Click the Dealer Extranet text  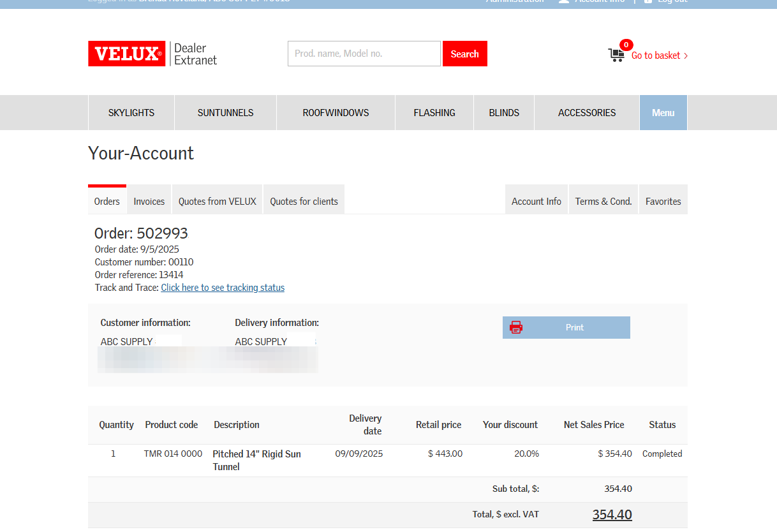tap(195, 54)
